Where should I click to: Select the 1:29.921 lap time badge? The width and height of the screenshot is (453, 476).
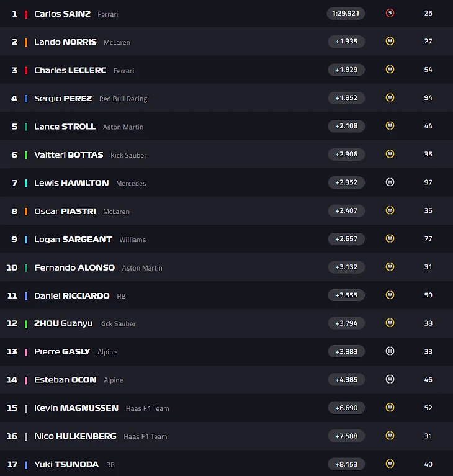tap(346, 14)
